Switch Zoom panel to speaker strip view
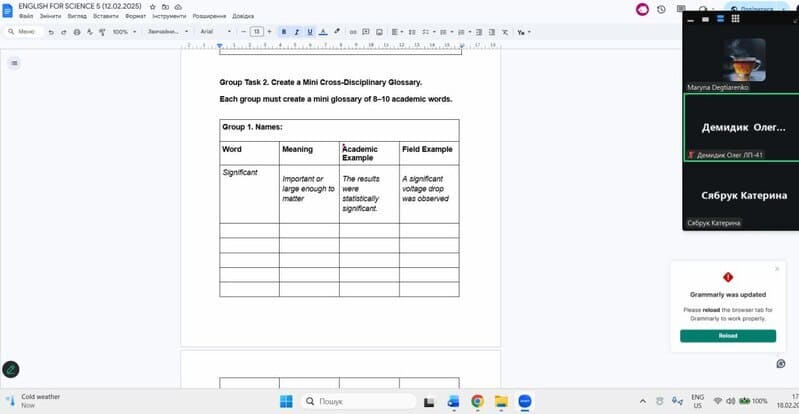The width and height of the screenshot is (799, 414). 721,19
